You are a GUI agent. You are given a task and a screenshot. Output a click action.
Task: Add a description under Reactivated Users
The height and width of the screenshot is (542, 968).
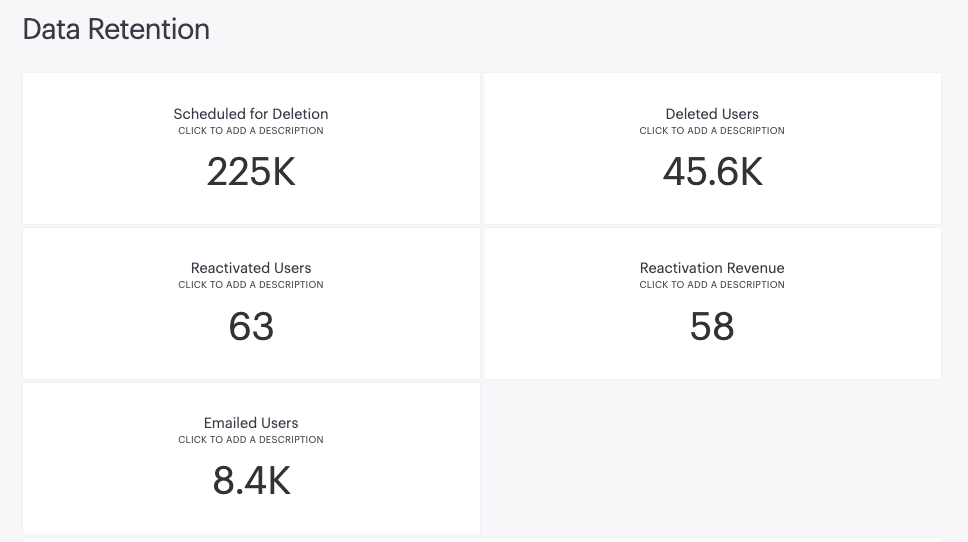[x=251, y=285]
